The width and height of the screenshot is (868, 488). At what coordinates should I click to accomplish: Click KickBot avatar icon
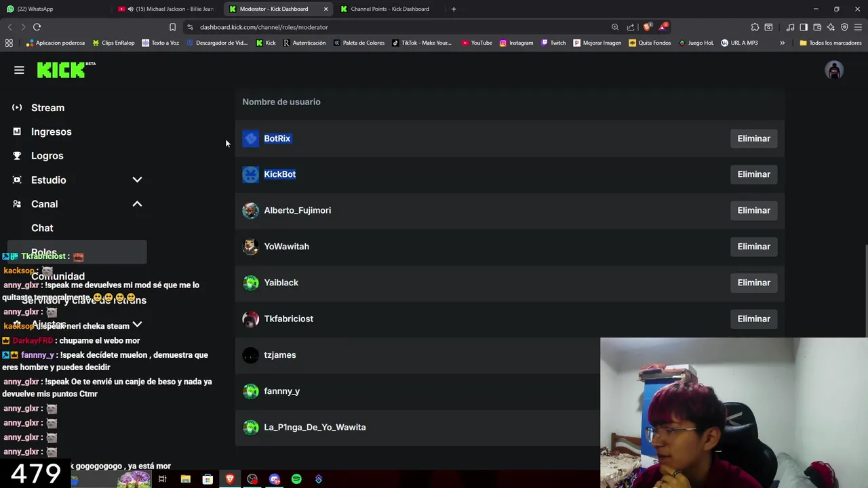click(x=251, y=174)
